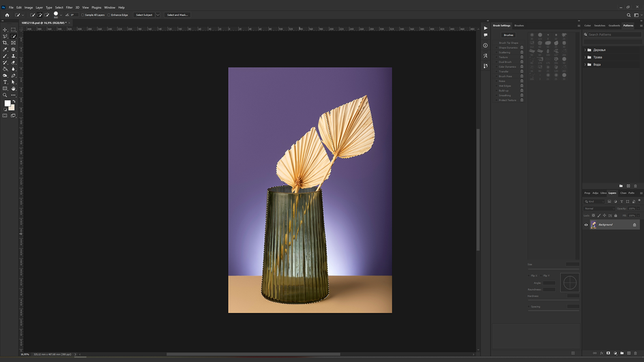The image size is (644, 362).
Task: Select the Paint Bucket tool
Action: click(x=5, y=69)
